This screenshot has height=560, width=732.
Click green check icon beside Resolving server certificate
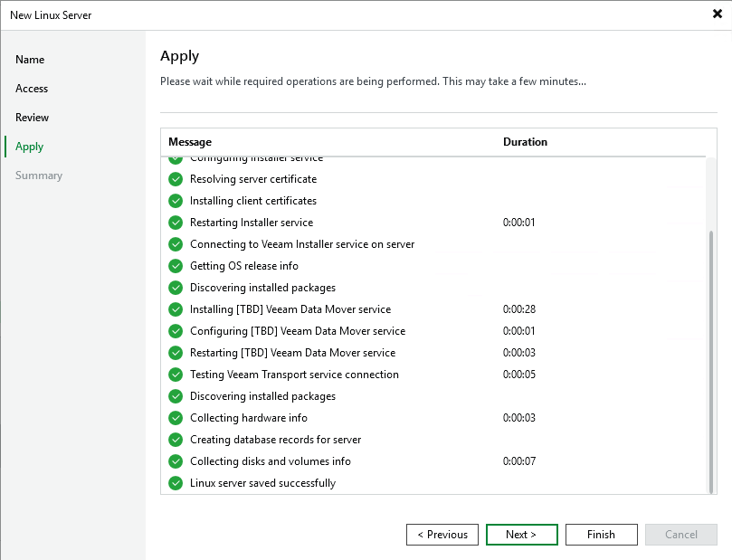176,179
